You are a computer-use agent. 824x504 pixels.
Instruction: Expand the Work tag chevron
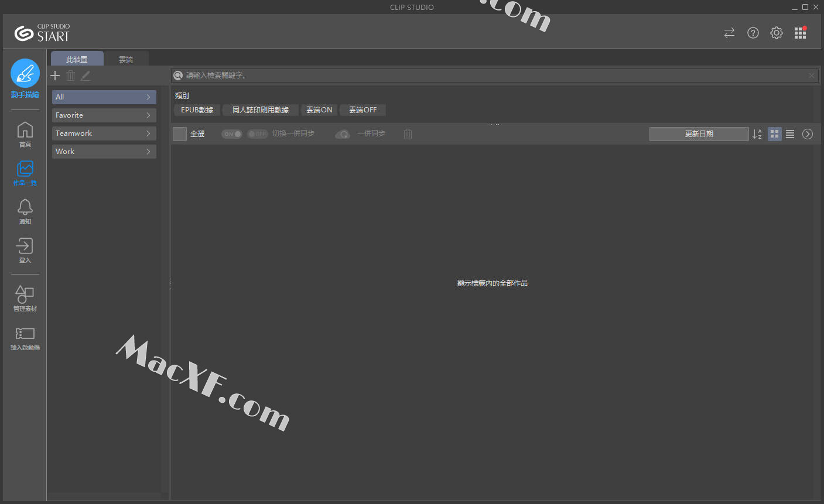tap(149, 152)
